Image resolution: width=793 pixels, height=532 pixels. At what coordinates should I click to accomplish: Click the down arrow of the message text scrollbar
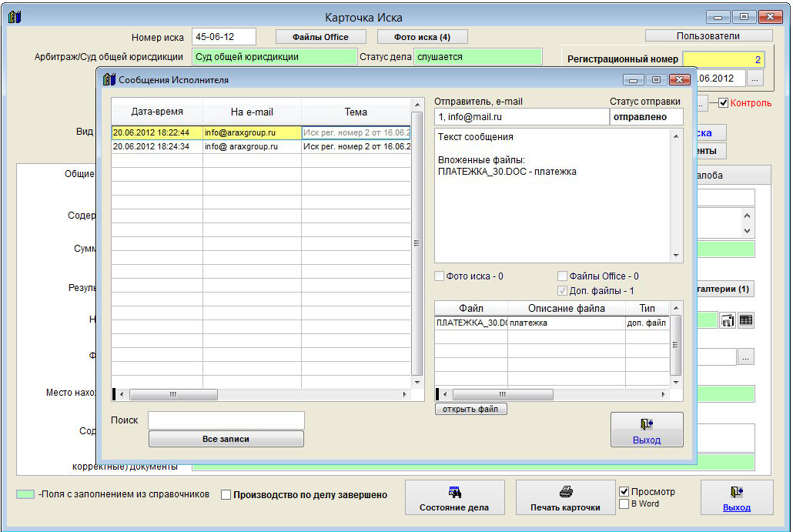pyautogui.click(x=677, y=256)
